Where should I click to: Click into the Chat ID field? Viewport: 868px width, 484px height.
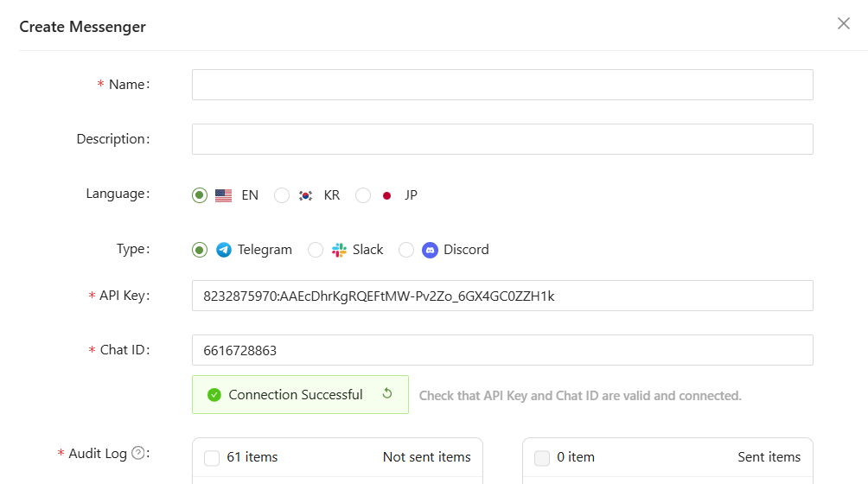point(502,350)
